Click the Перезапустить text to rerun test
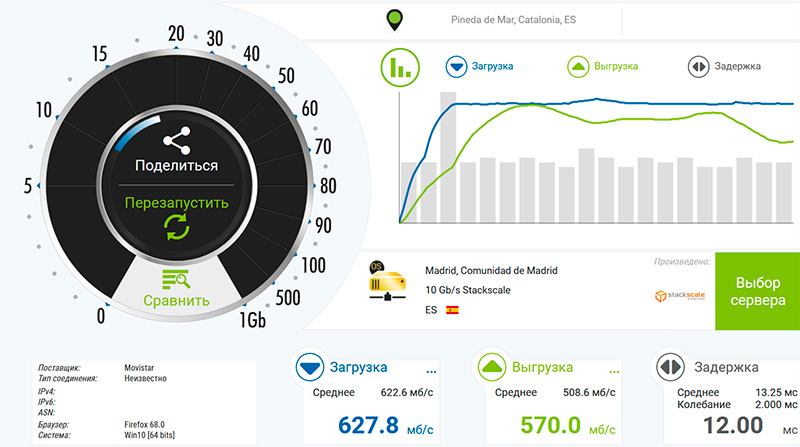Image resolution: width=800 pixels, height=447 pixels. click(176, 203)
